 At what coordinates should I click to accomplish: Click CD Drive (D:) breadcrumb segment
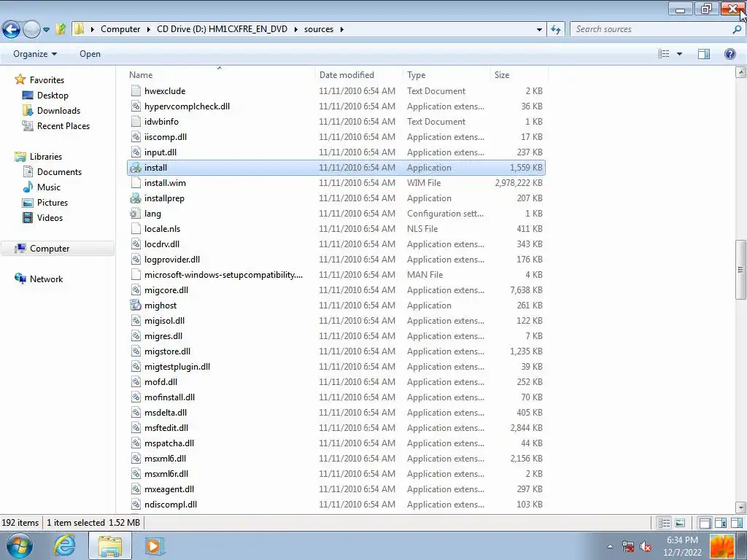point(222,29)
